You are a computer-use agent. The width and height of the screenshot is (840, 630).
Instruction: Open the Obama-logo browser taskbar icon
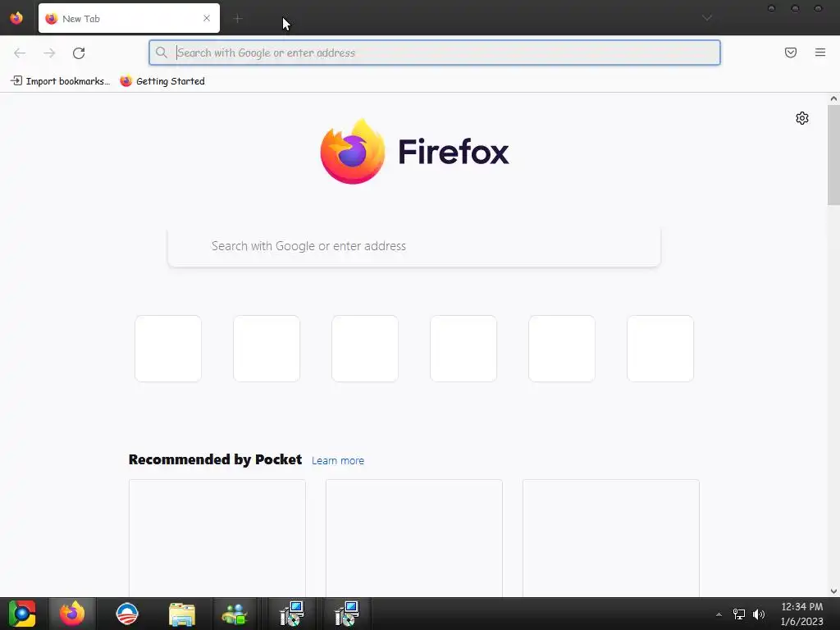click(x=127, y=614)
